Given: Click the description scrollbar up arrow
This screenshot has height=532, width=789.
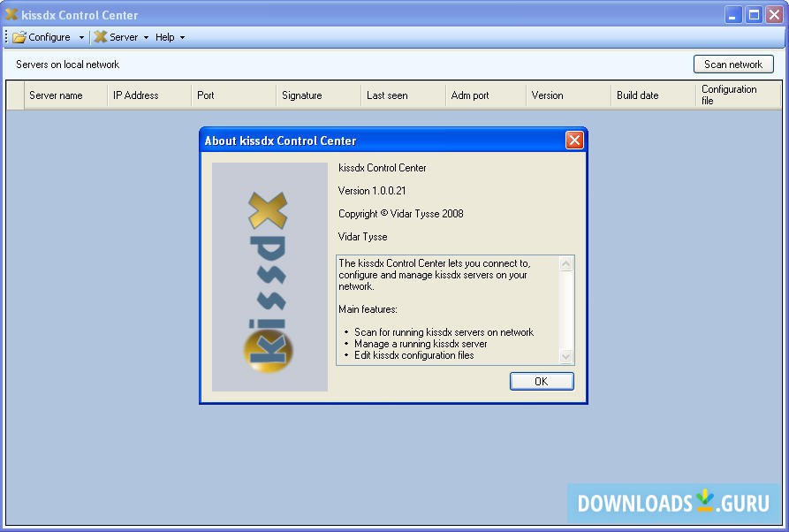Looking at the screenshot, I should pos(566,263).
